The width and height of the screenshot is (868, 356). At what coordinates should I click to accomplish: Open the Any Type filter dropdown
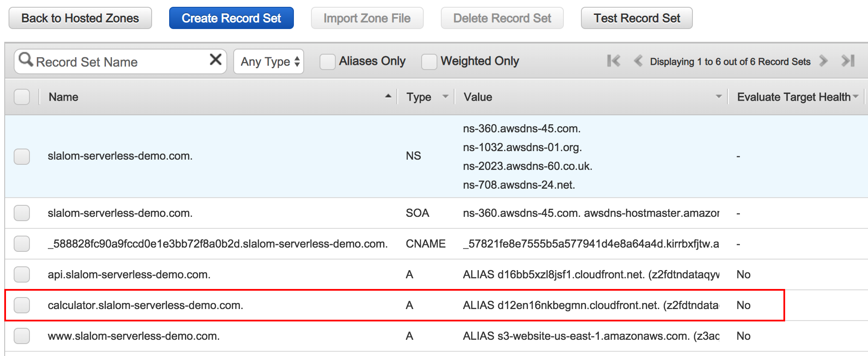point(269,61)
